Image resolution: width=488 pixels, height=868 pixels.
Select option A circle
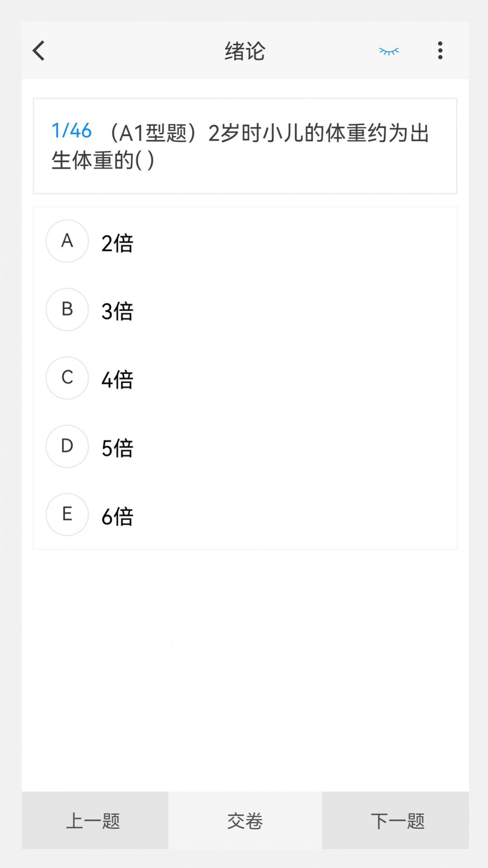(x=67, y=241)
